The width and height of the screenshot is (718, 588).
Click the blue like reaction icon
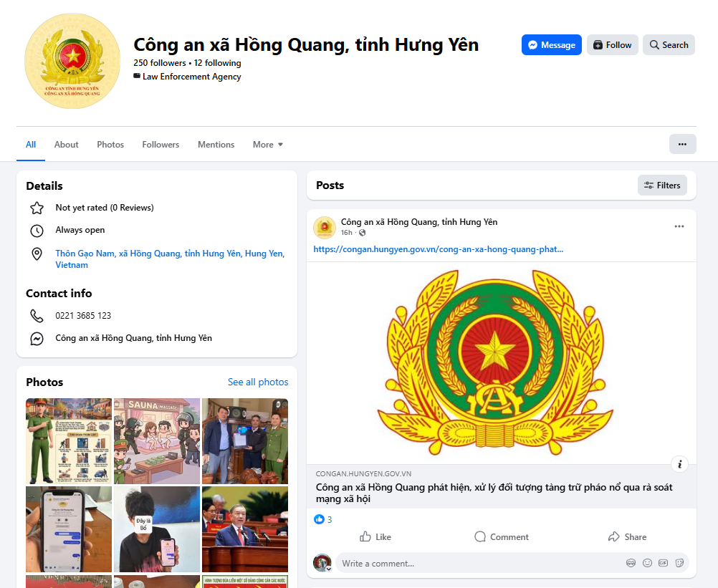[319, 519]
